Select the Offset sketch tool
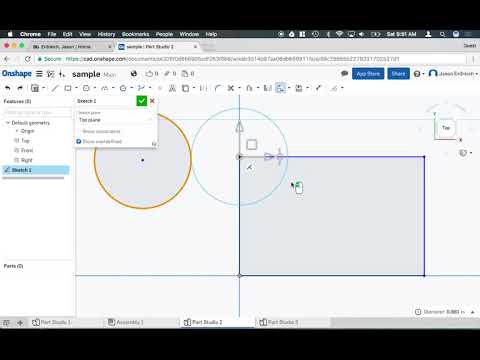The width and height of the screenshot is (480, 360). 249,88
